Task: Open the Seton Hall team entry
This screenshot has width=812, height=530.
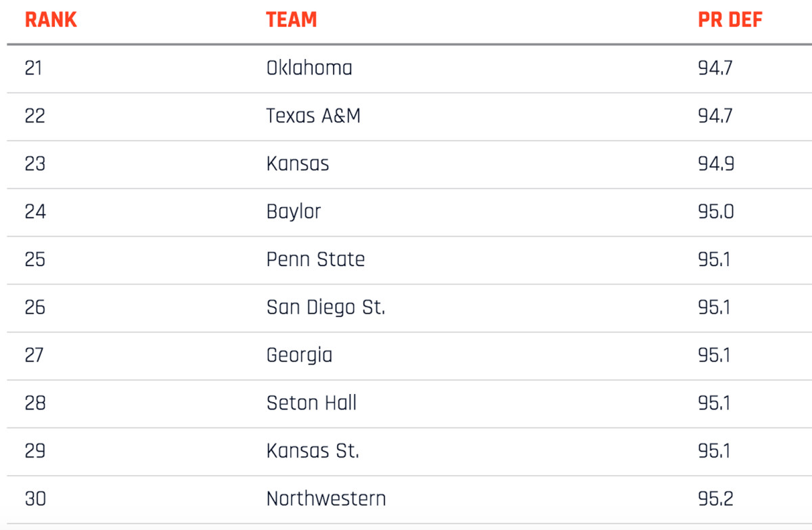Action: point(311,403)
